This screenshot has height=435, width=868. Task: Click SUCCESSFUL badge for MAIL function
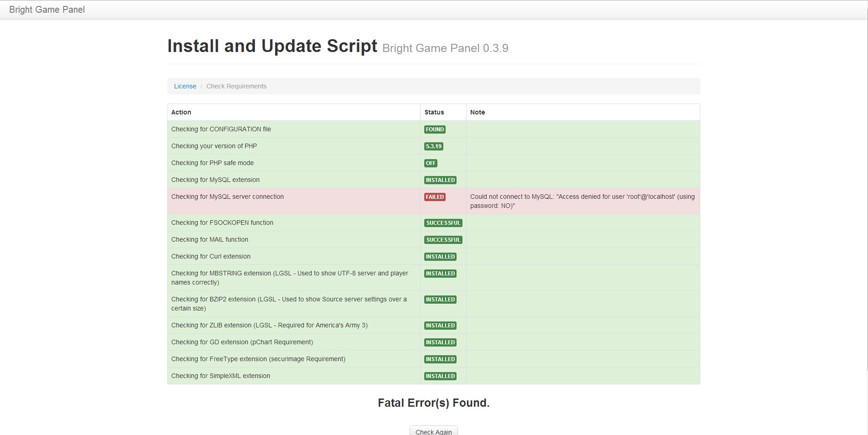click(x=443, y=240)
